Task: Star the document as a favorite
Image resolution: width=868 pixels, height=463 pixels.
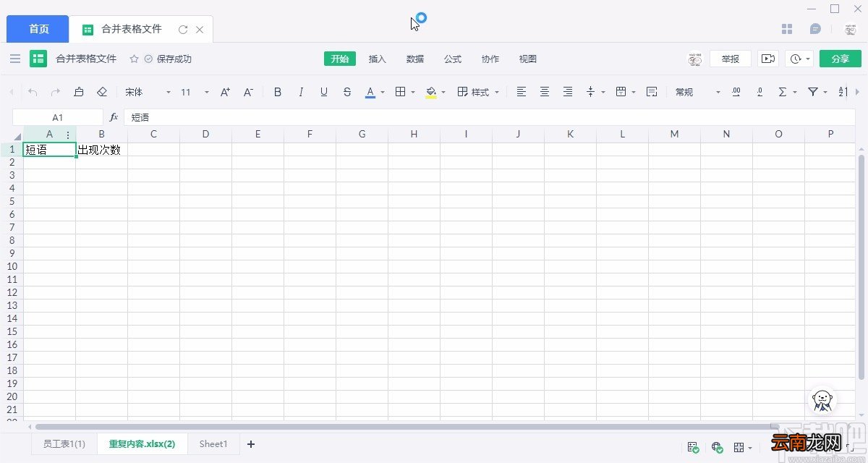Action: point(134,59)
